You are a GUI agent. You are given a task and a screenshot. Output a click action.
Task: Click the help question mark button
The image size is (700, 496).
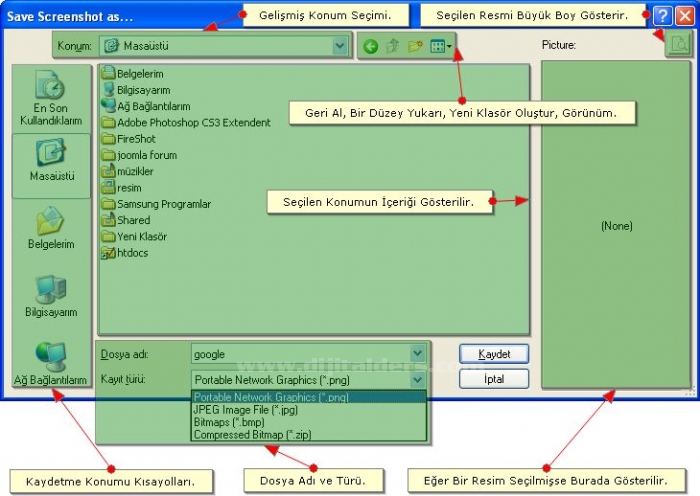661,15
